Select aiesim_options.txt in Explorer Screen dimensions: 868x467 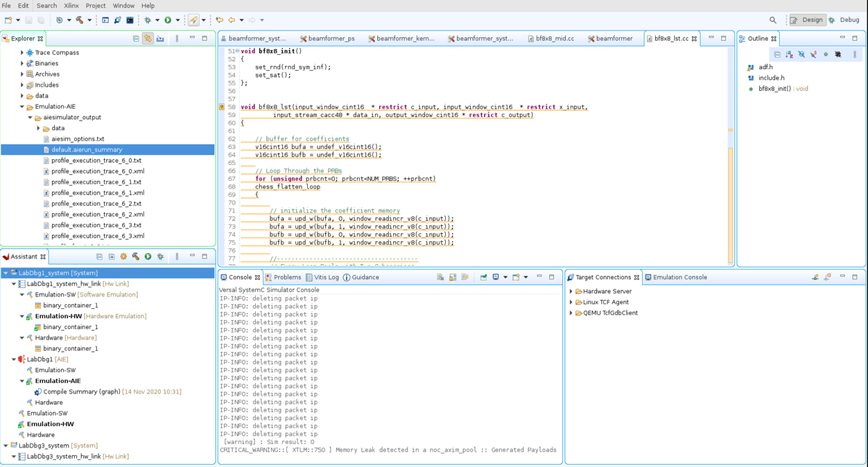pos(78,139)
